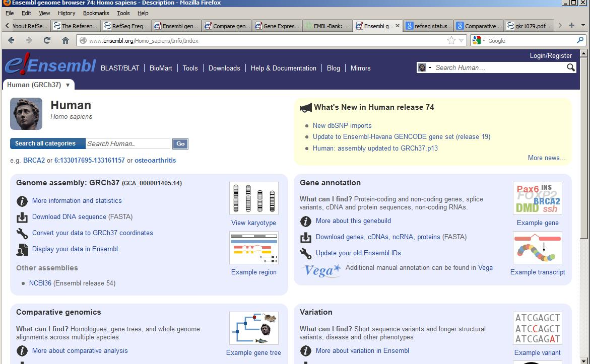The width and height of the screenshot is (590, 364).
Task: Open the View karyotype thumbnail image
Action: click(x=254, y=198)
